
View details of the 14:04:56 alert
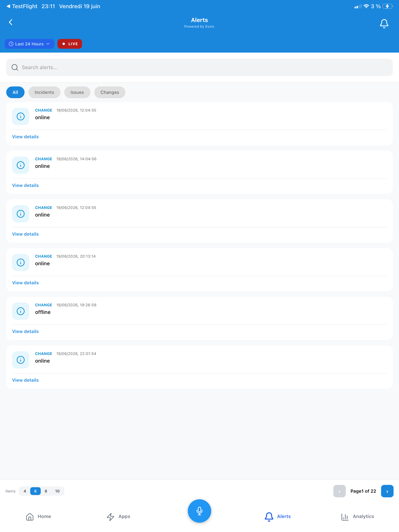tap(26, 185)
